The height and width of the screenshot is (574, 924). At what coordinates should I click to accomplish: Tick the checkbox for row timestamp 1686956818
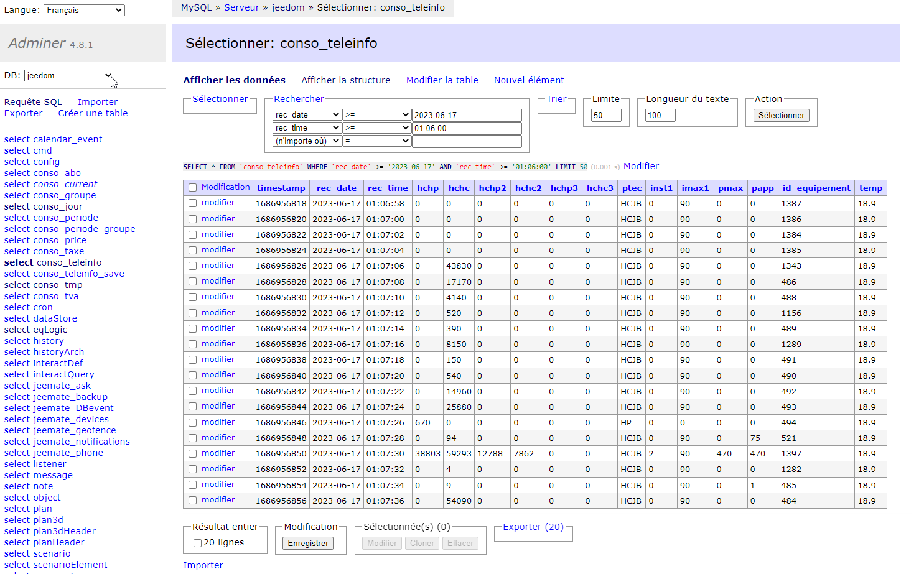[192, 203]
